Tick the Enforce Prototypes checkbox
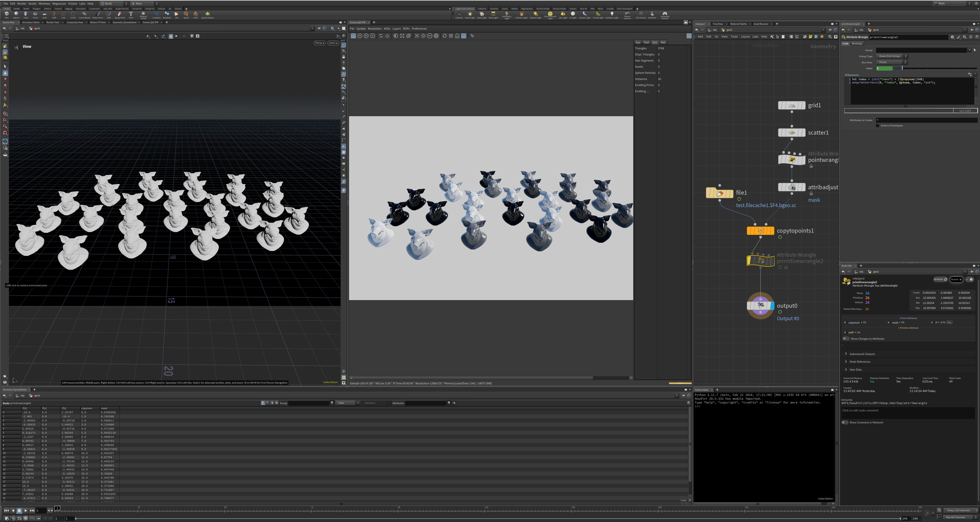This screenshot has height=522, width=980. (878, 126)
